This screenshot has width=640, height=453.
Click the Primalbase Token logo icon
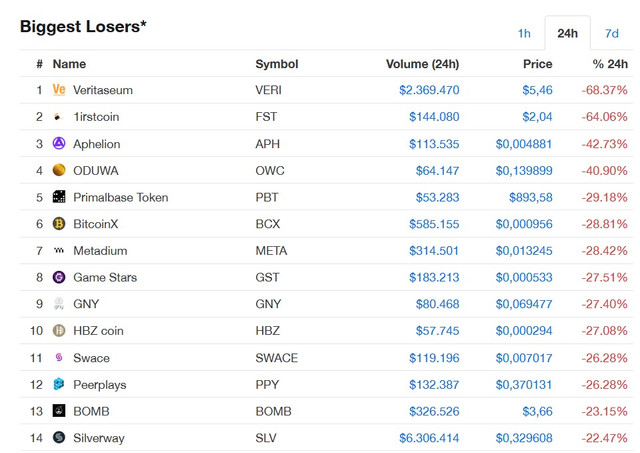(x=59, y=197)
